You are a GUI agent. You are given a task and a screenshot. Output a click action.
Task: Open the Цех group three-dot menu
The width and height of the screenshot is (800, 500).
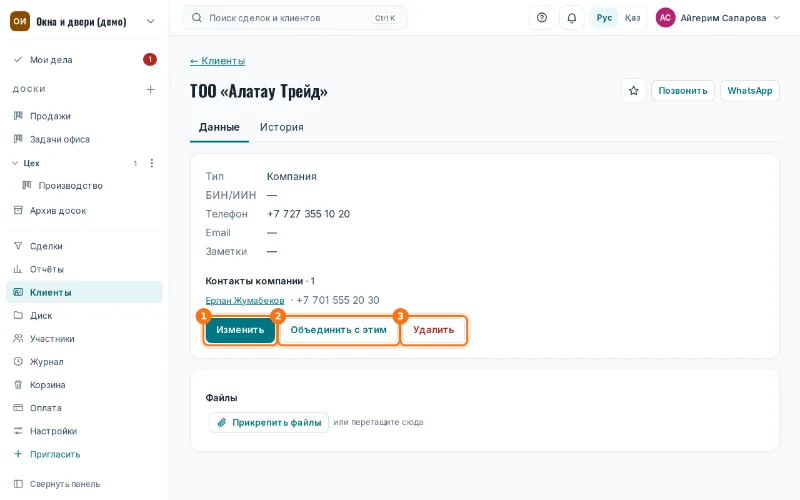[152, 163]
